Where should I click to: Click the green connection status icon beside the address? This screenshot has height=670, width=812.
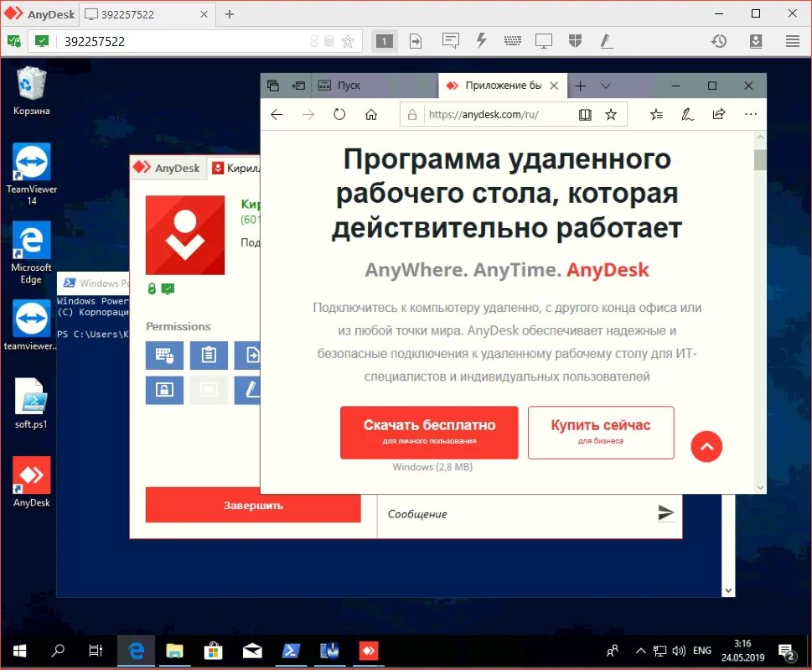(42, 40)
